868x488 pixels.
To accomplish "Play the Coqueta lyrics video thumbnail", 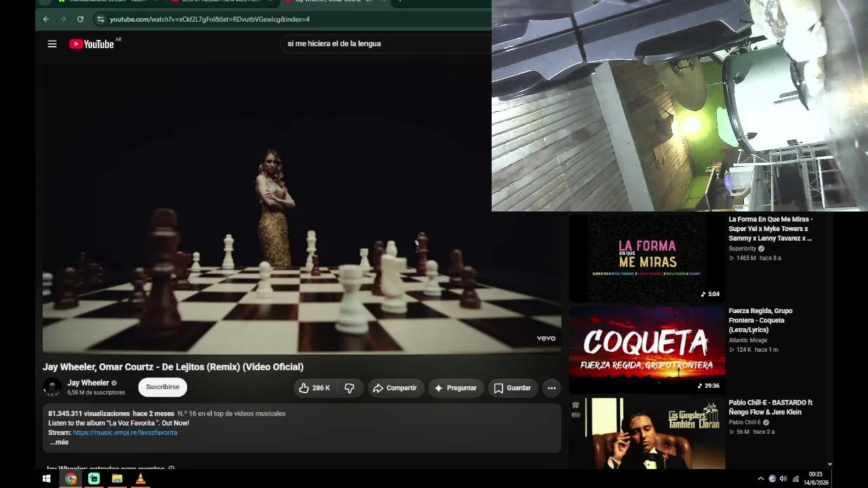I will click(647, 350).
